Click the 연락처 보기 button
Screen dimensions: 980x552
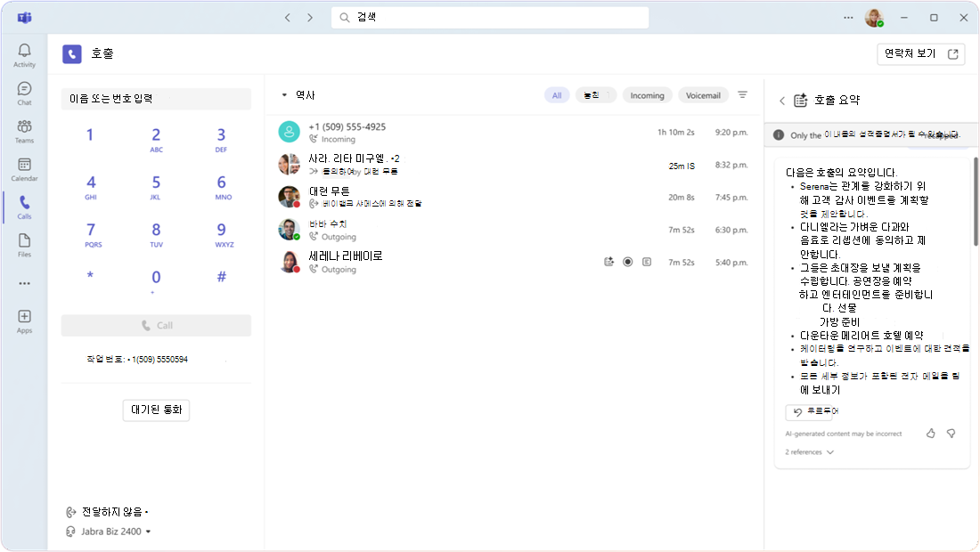coord(920,54)
